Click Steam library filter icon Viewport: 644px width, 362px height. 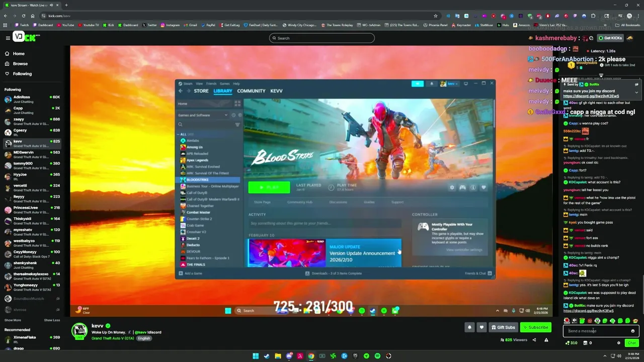237,125
